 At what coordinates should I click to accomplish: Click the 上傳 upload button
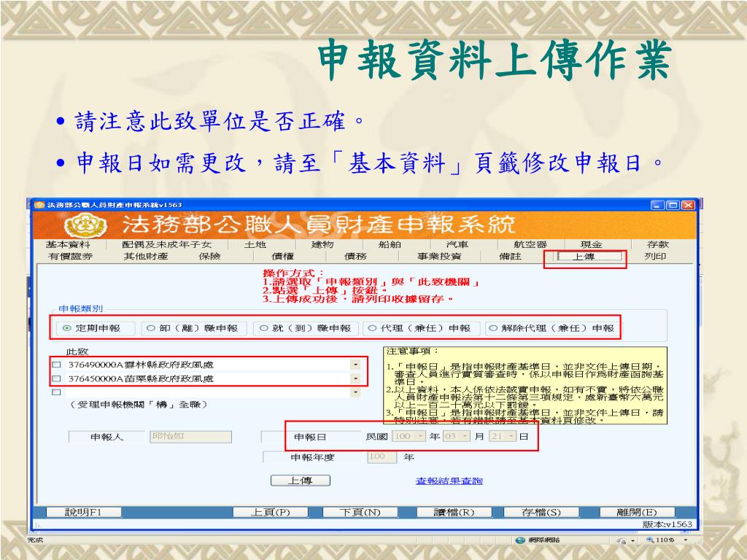300,481
